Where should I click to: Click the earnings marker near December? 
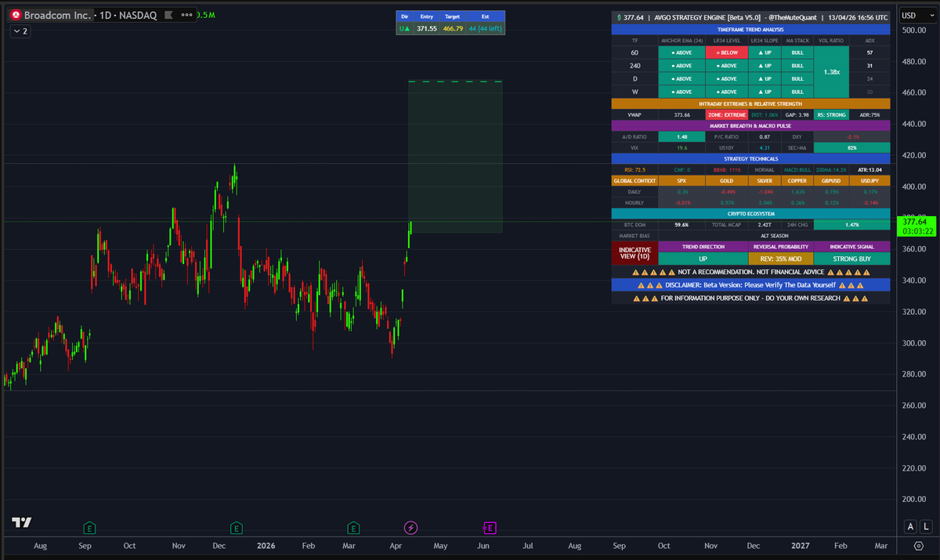[x=236, y=527]
